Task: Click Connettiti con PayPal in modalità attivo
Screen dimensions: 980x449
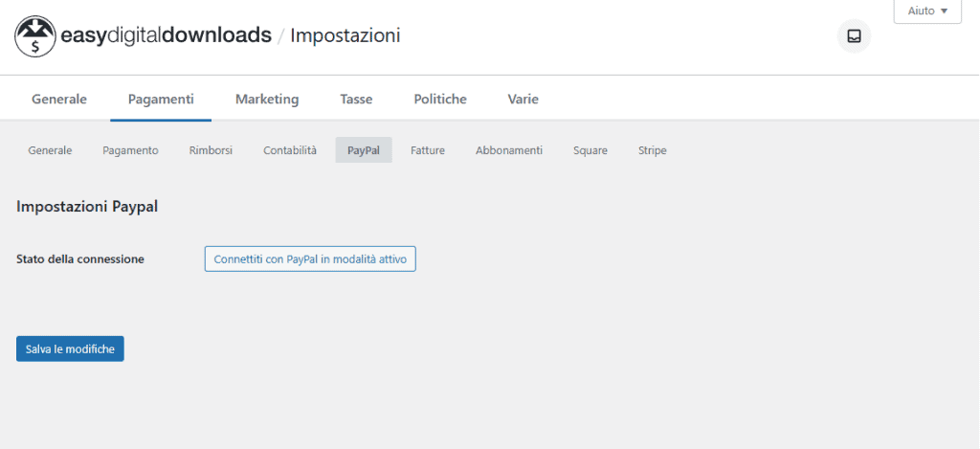Action: pos(310,258)
